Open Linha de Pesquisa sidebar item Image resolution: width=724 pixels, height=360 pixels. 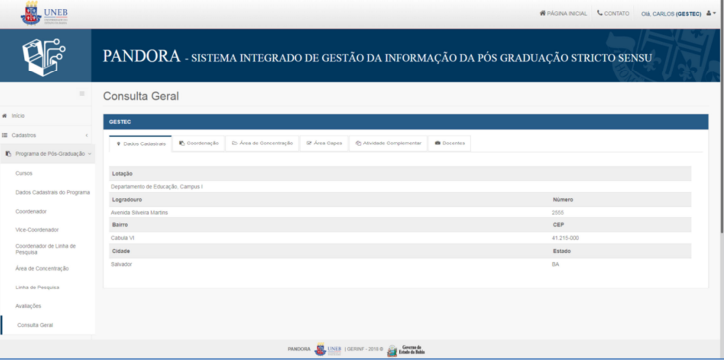tap(37, 288)
